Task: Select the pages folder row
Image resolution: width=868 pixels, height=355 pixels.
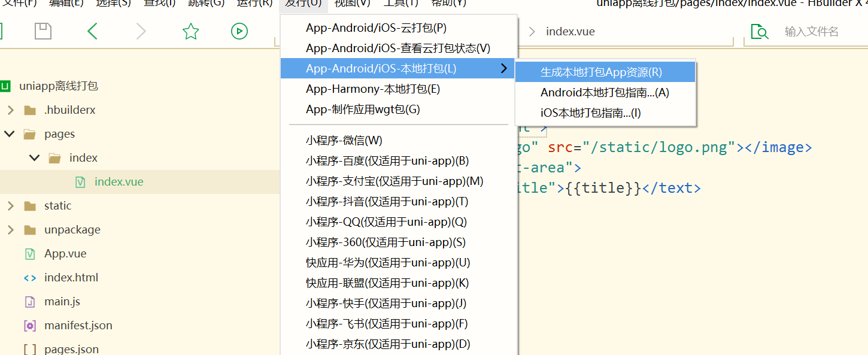Action: point(140,134)
